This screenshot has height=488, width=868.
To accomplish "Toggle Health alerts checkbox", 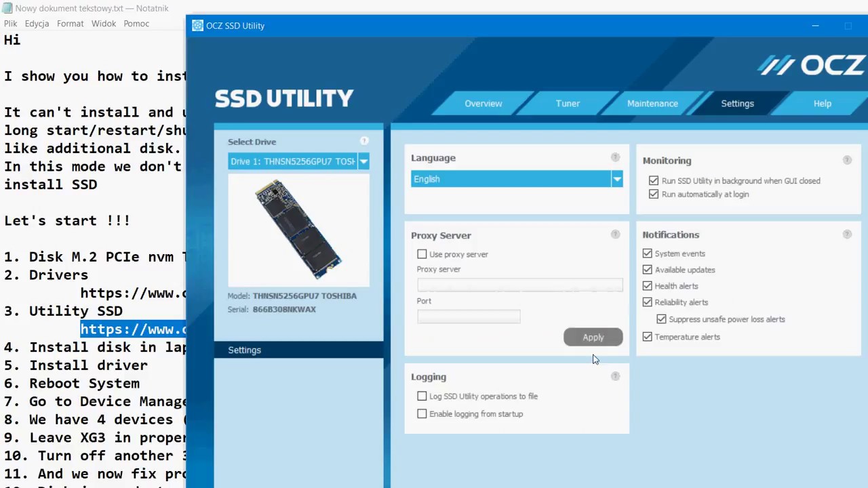I will (647, 285).
